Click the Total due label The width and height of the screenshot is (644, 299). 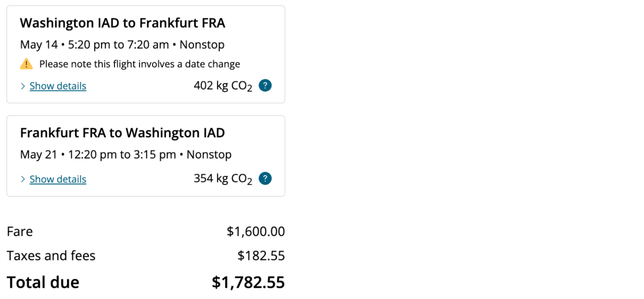pos(43,282)
